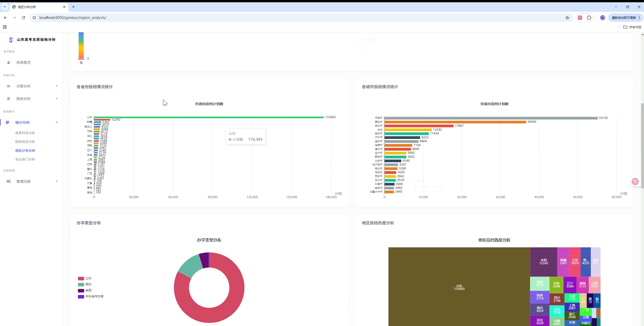This screenshot has width=644, height=326.
Task: Select the 江苏 5070 treemap block
Action: coord(575,262)
